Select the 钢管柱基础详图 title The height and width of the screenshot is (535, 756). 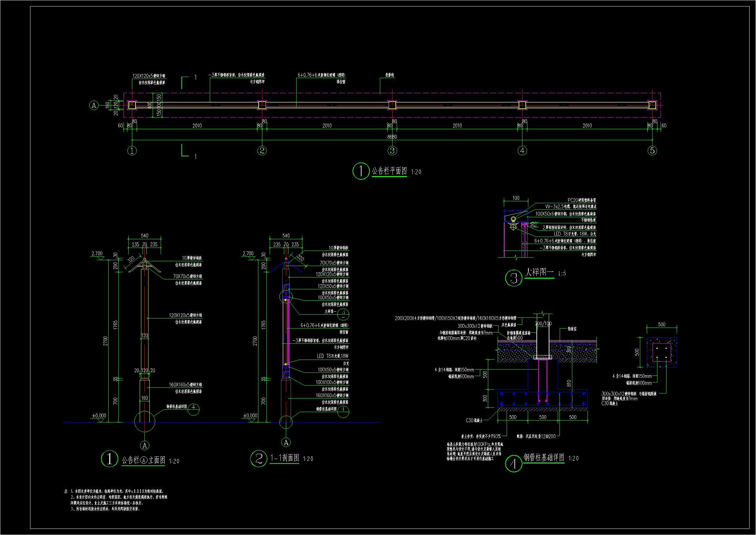point(544,458)
